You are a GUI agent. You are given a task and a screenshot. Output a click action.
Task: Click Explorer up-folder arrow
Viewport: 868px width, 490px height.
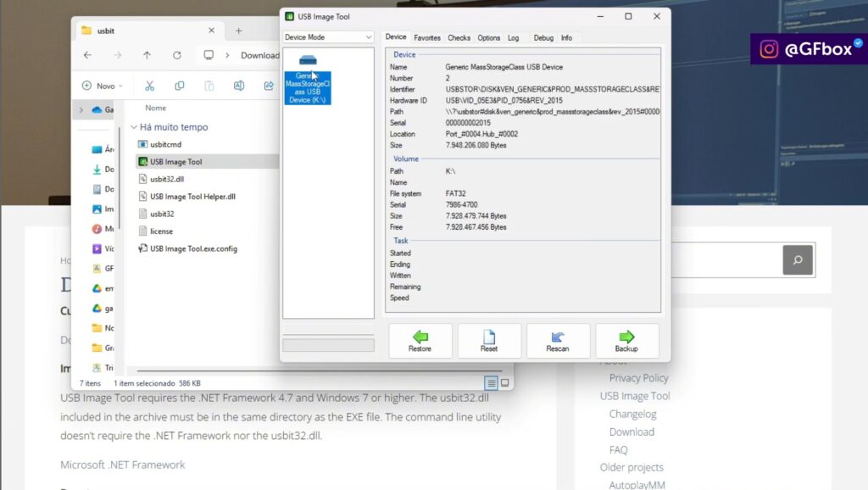point(147,55)
